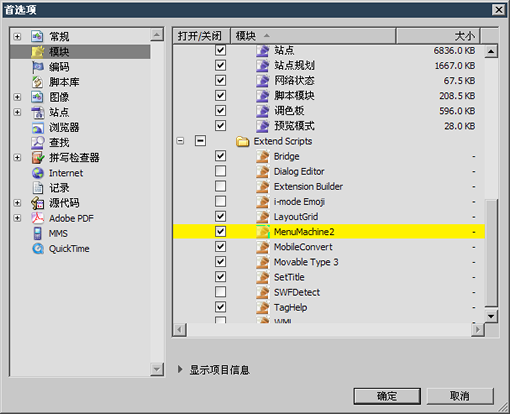Enable the SWFDetect checkbox
The image size is (510, 414).
[x=220, y=292]
